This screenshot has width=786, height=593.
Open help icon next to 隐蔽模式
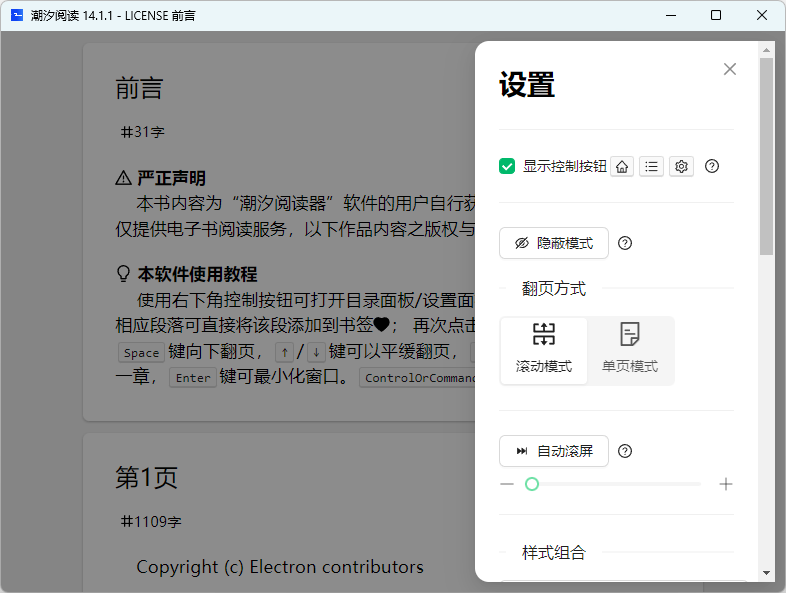(x=625, y=243)
